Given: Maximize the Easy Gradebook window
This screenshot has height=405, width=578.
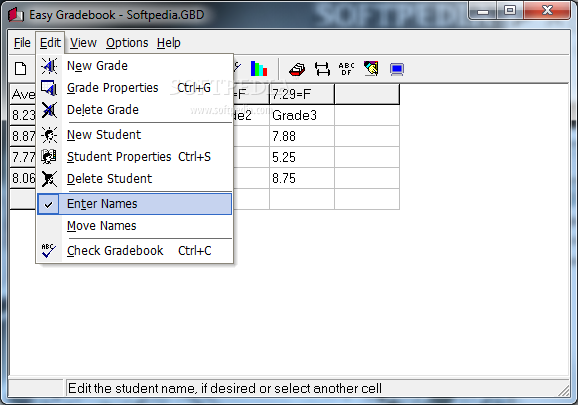Looking at the screenshot, I should pos(509,10).
